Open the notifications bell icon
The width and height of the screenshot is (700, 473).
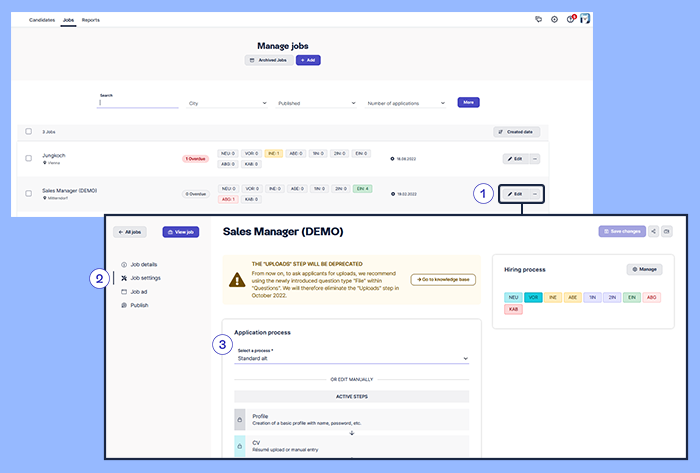point(571,19)
